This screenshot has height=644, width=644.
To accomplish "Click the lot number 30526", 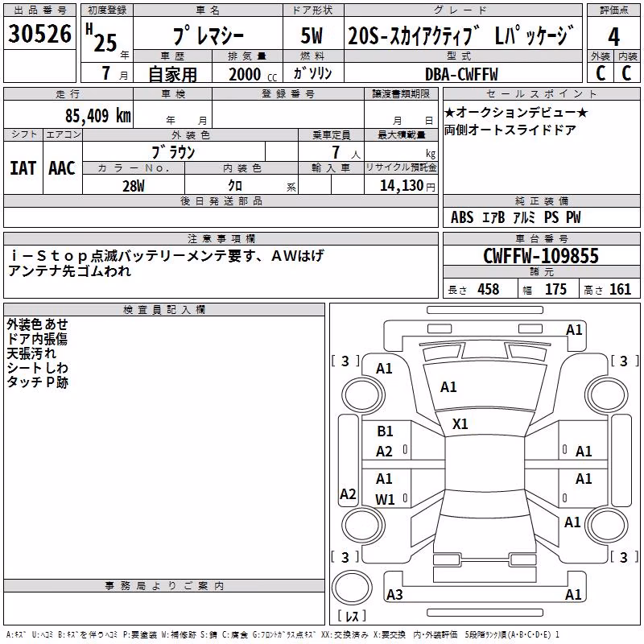I will (x=39, y=34).
